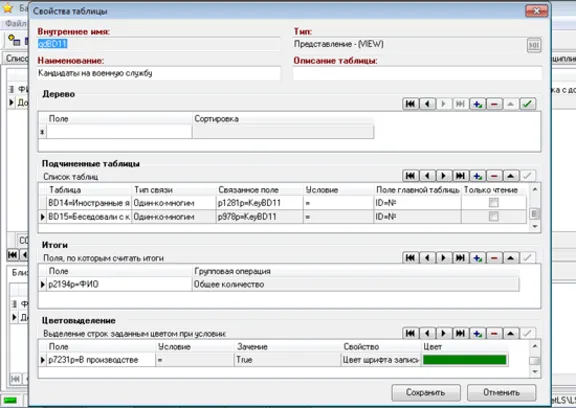
Task: Pick the green color swatch in Цвет column
Action: [464, 360]
